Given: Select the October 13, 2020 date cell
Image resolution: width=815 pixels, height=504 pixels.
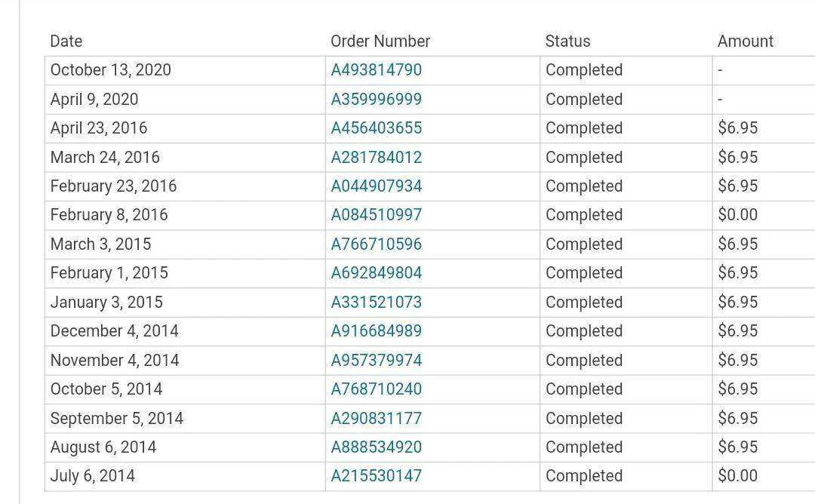Looking at the screenshot, I should click(x=185, y=70).
